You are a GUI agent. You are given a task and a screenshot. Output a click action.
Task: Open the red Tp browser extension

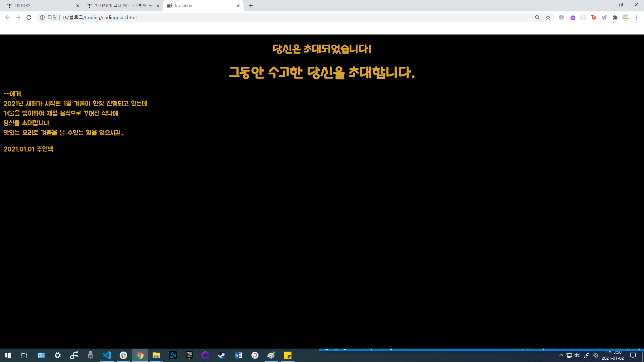click(593, 17)
